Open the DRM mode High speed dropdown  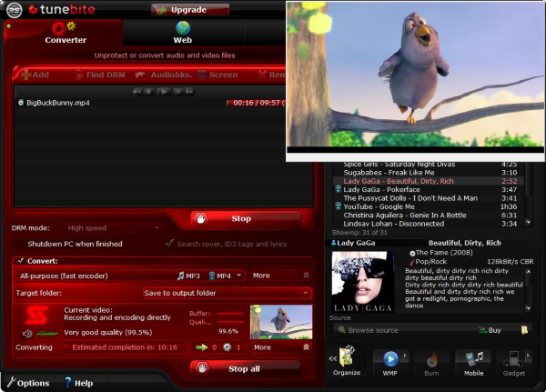pos(114,227)
